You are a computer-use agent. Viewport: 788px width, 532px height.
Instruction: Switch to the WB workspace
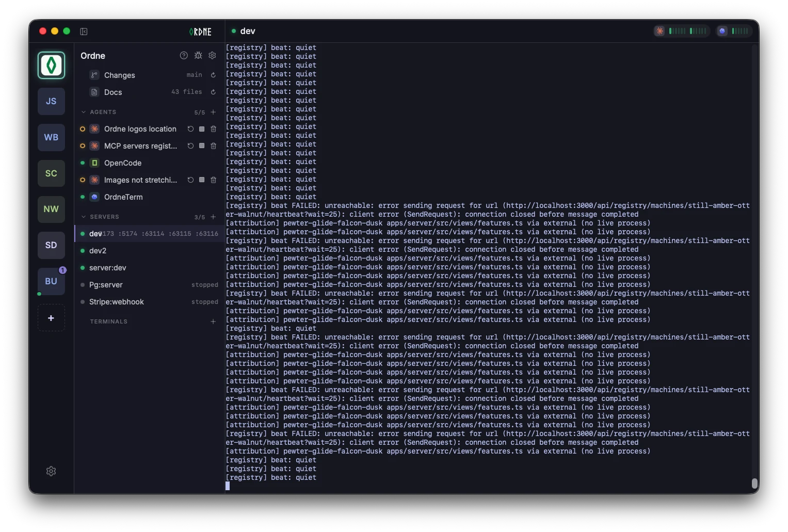[x=51, y=137]
